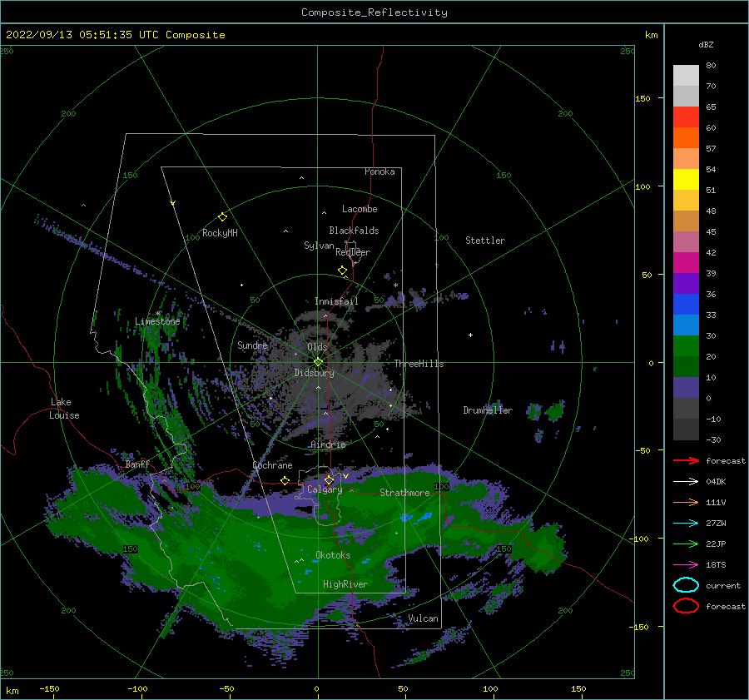Select the magenta 39-42 dBZ swatch

pyautogui.click(x=686, y=263)
